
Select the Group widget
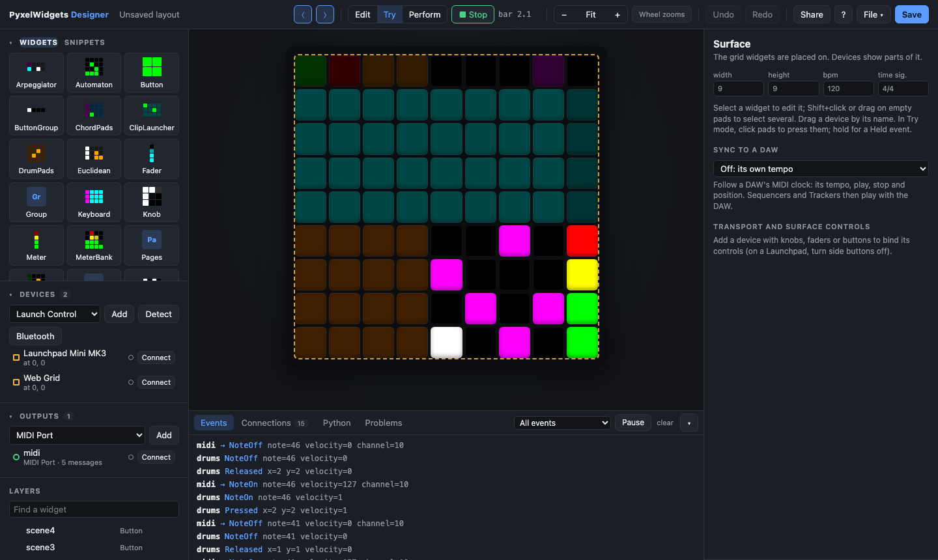coord(36,202)
